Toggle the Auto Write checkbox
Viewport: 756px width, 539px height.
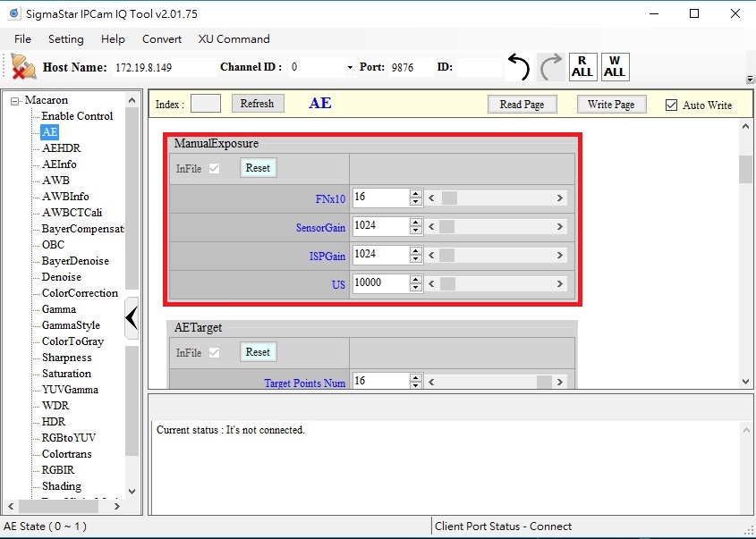click(x=672, y=105)
